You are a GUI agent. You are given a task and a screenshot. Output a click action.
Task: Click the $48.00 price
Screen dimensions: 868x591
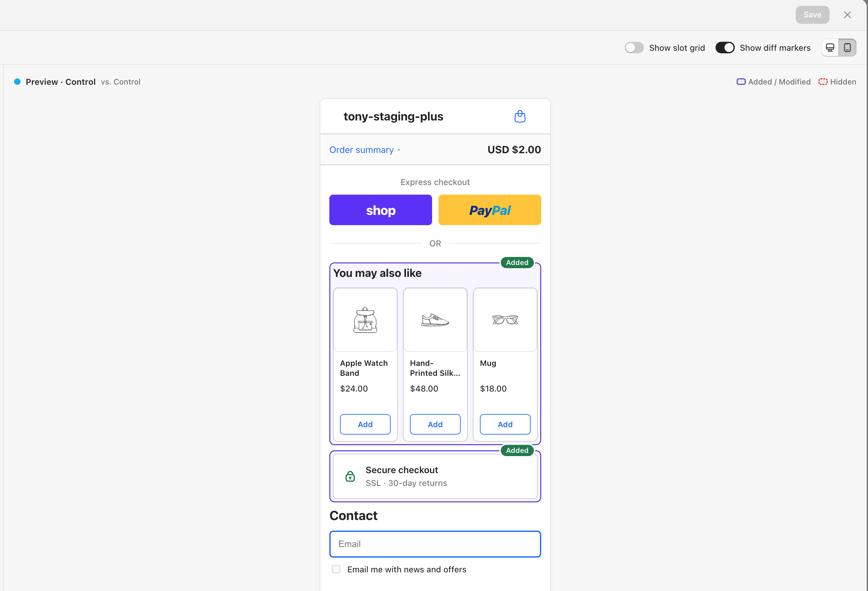pos(424,389)
